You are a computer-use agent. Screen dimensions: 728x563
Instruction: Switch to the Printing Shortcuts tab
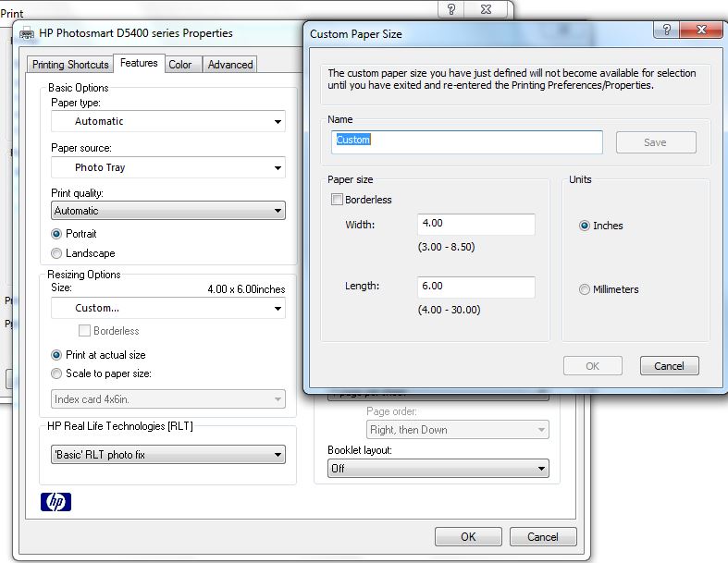click(x=70, y=65)
